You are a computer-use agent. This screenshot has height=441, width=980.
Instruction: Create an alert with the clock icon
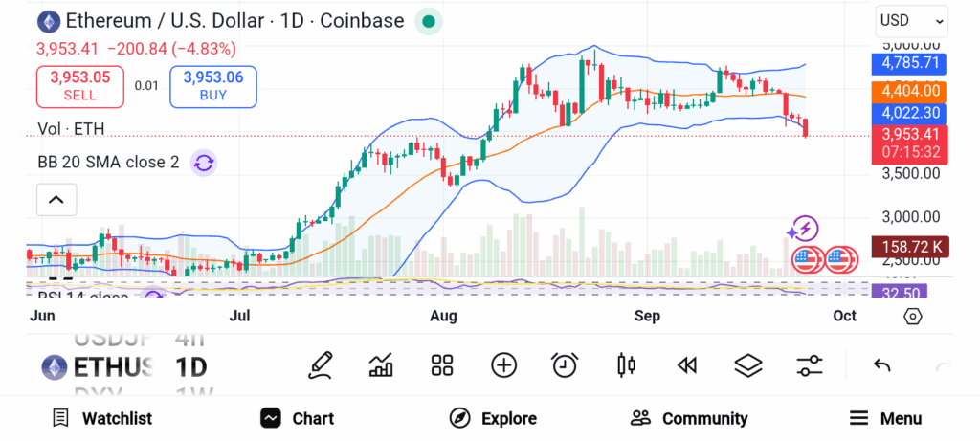click(565, 364)
